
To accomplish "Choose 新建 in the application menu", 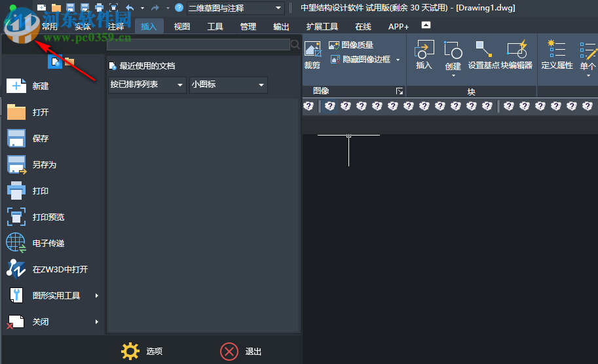I will [52, 86].
